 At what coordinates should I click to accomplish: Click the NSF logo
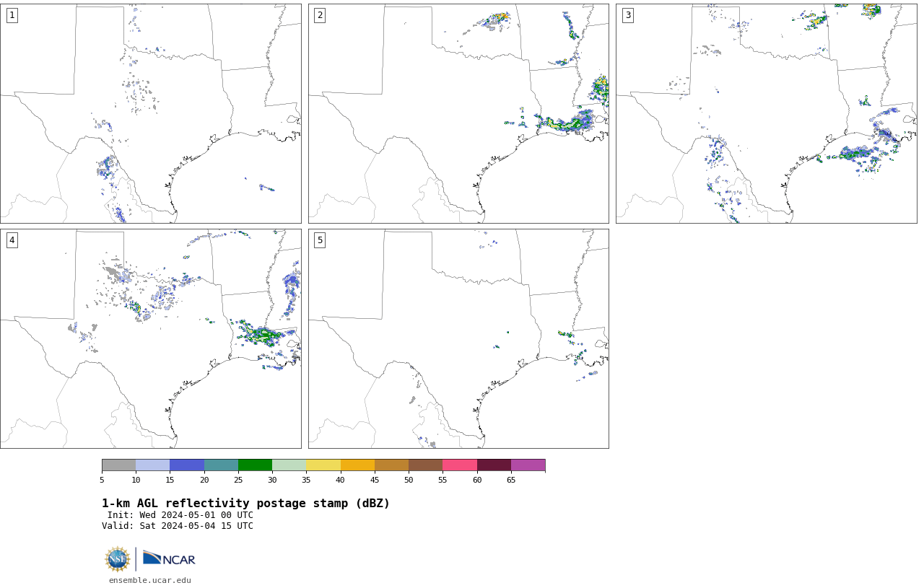tap(118, 559)
